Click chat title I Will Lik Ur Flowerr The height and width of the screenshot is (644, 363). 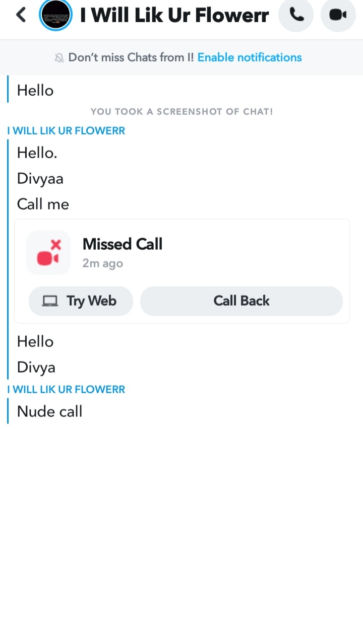(174, 15)
